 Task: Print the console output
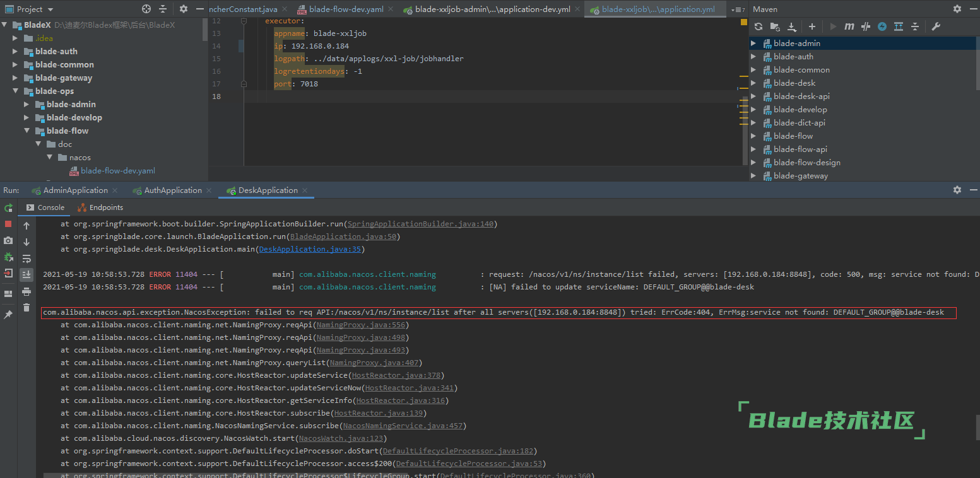pyautogui.click(x=27, y=291)
